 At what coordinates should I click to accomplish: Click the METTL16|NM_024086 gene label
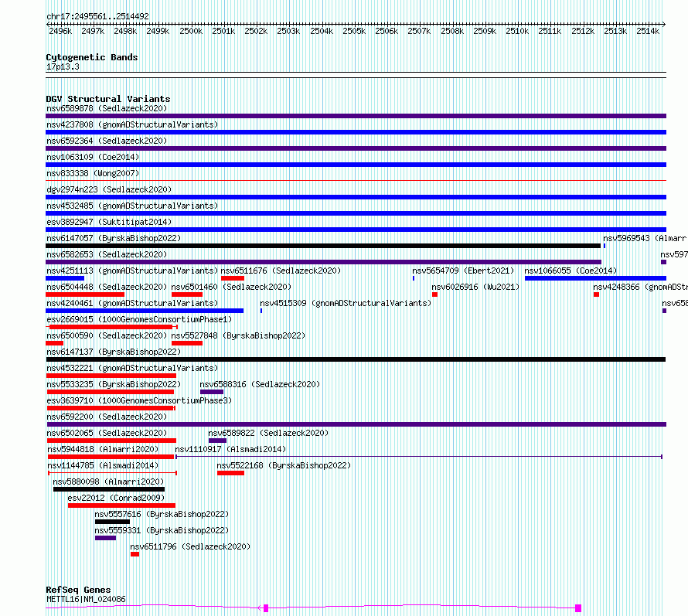coord(86,599)
